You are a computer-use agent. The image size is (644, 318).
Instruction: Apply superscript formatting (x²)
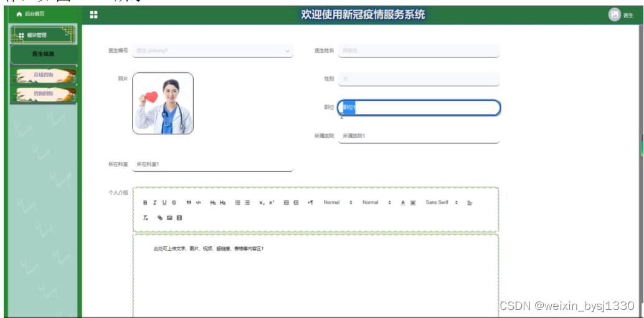272,203
